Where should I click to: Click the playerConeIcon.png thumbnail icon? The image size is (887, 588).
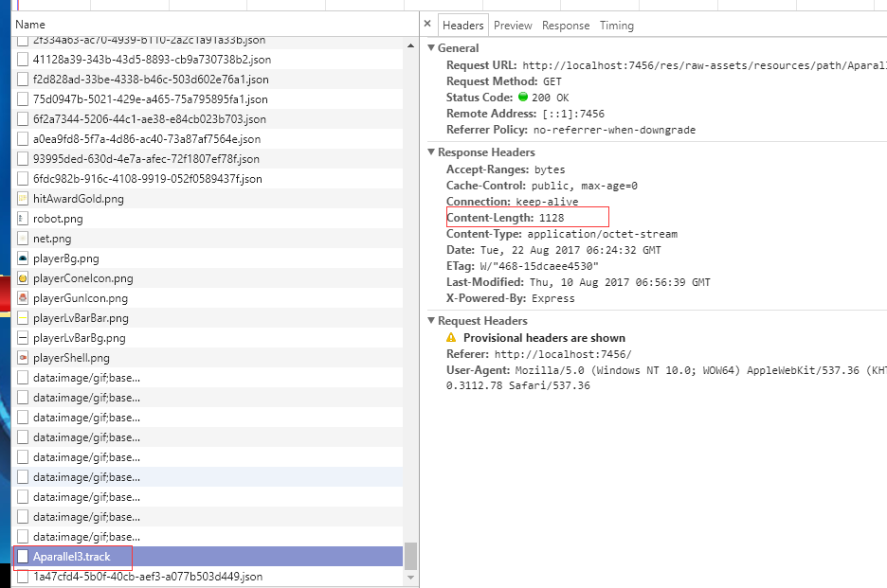pyautogui.click(x=24, y=278)
